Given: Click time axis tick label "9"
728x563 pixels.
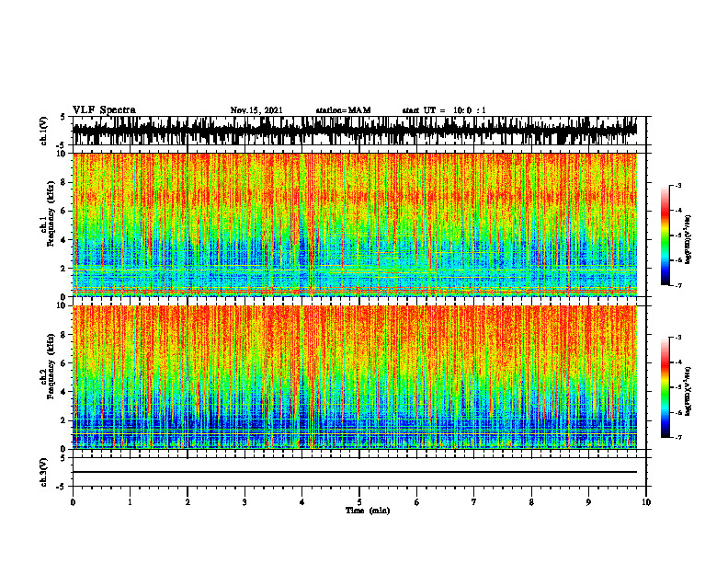Looking at the screenshot, I should click(588, 502).
